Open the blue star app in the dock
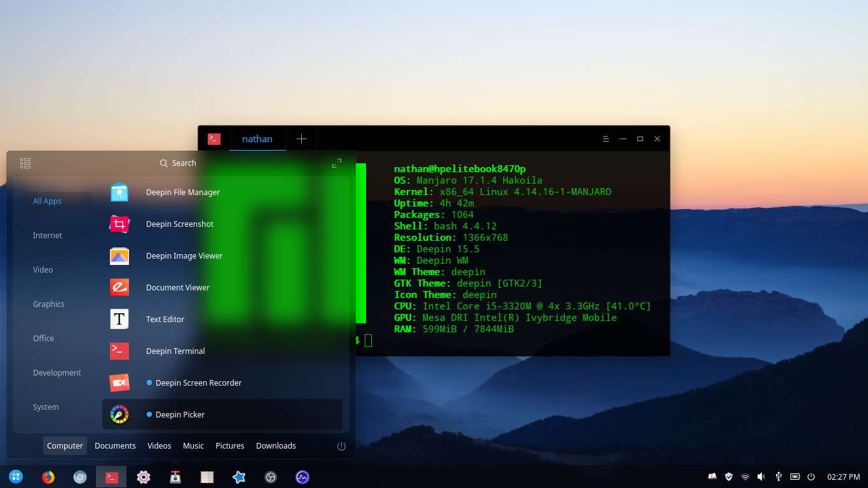868x488 pixels. [x=239, y=477]
